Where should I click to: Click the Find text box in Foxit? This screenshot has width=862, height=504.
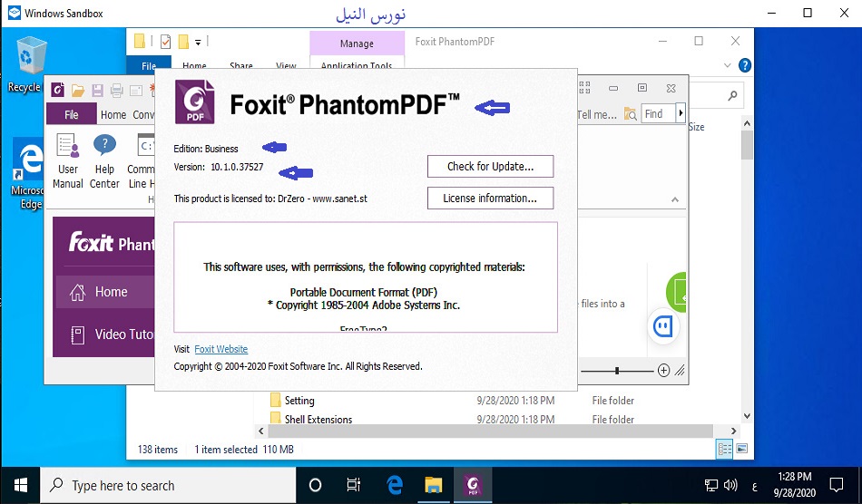658,113
